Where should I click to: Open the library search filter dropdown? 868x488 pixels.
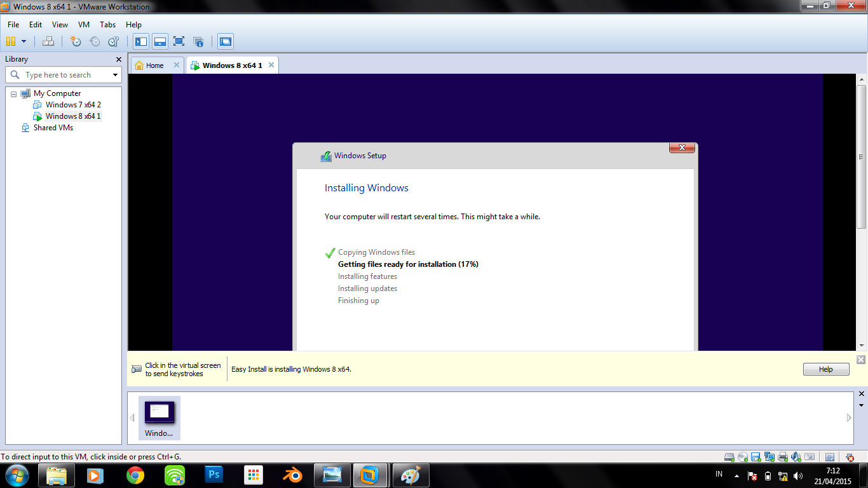tap(115, 75)
